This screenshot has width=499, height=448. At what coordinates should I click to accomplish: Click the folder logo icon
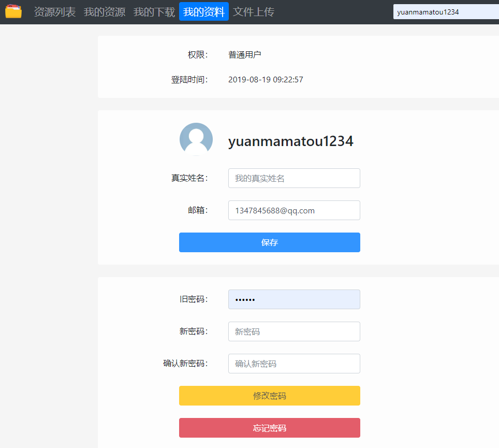pyautogui.click(x=13, y=11)
